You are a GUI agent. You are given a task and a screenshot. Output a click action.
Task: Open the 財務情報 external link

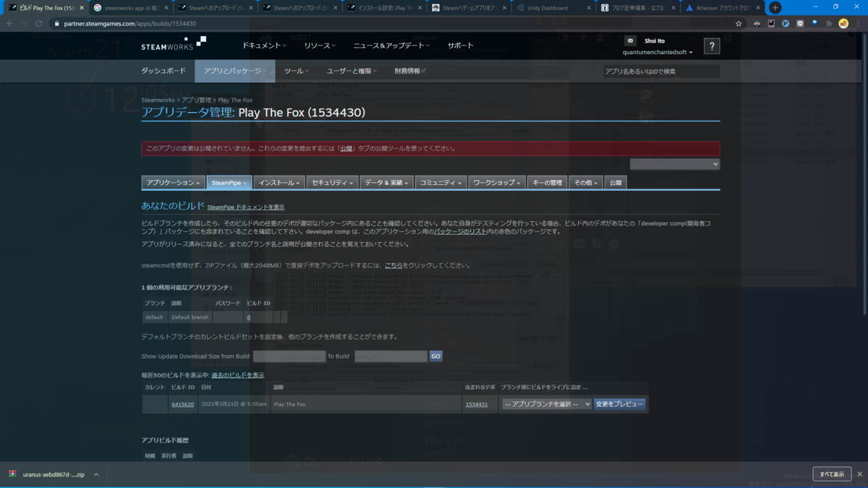pos(410,71)
